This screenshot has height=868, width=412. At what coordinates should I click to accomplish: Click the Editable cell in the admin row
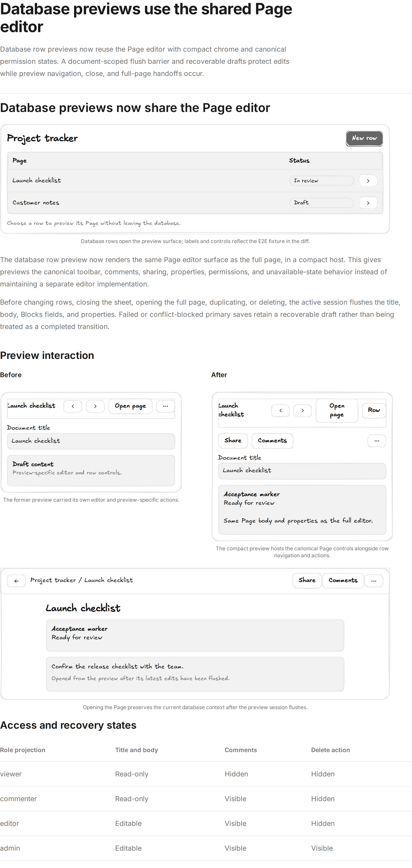(x=128, y=848)
